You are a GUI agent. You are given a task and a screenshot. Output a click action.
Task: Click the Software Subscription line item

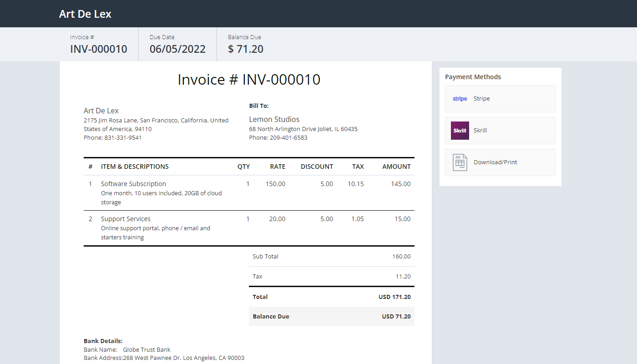[x=133, y=184]
